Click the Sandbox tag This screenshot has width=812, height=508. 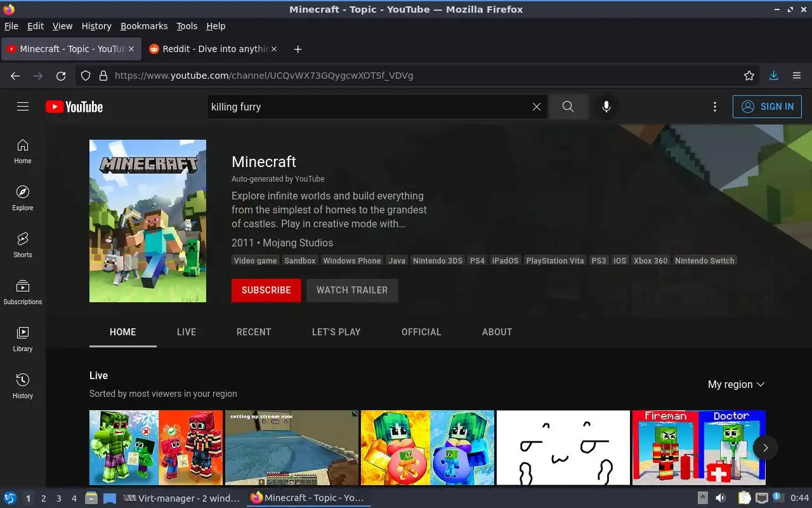[300, 260]
